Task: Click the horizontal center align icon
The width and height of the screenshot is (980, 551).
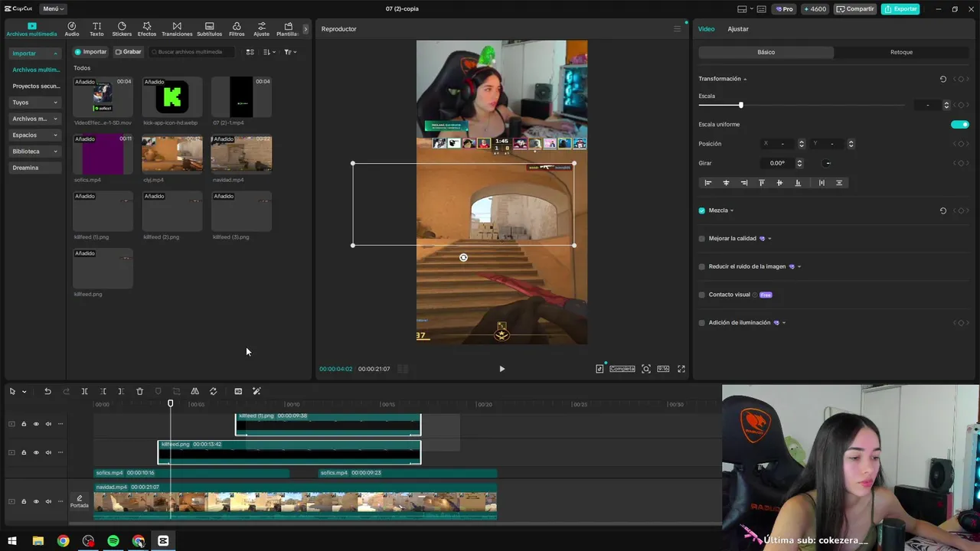Action: [726, 183]
